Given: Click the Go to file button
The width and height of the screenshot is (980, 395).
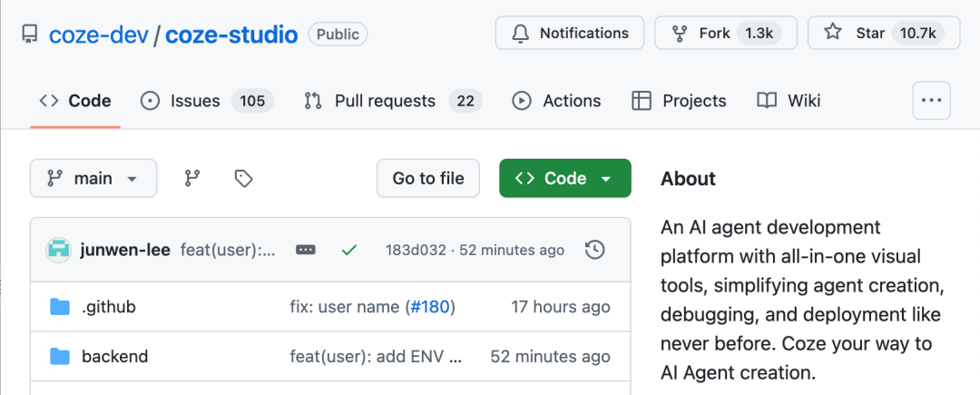Looking at the screenshot, I should point(428,178).
